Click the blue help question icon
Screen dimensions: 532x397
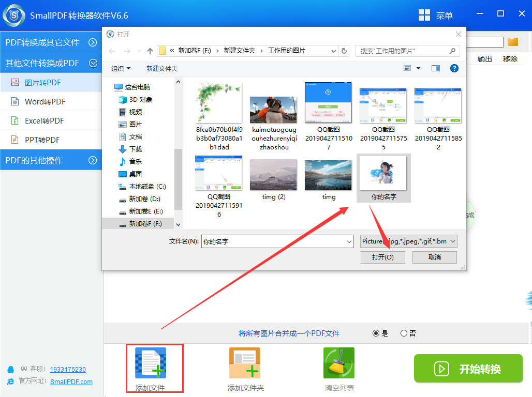tap(454, 68)
